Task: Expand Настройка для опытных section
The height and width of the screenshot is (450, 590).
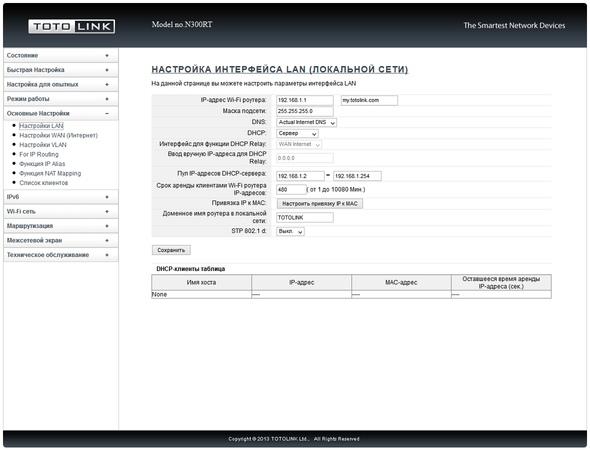Action: (x=61, y=84)
